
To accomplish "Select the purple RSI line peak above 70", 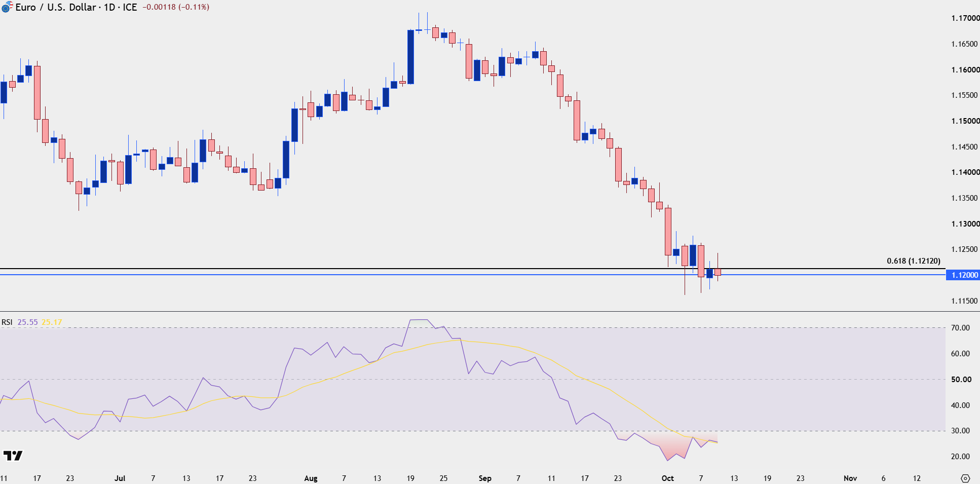I will click(x=419, y=320).
